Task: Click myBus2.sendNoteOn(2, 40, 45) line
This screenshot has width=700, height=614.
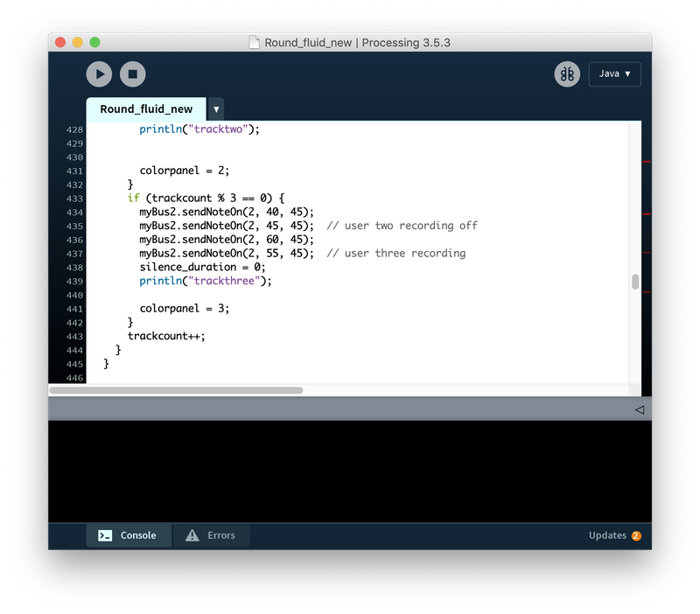Action: (x=227, y=212)
